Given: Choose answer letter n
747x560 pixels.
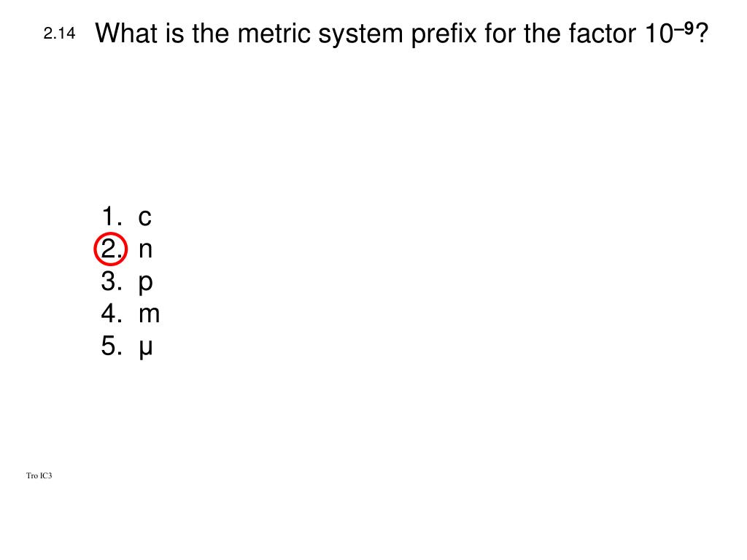Looking at the screenshot, I should coord(145,250).
